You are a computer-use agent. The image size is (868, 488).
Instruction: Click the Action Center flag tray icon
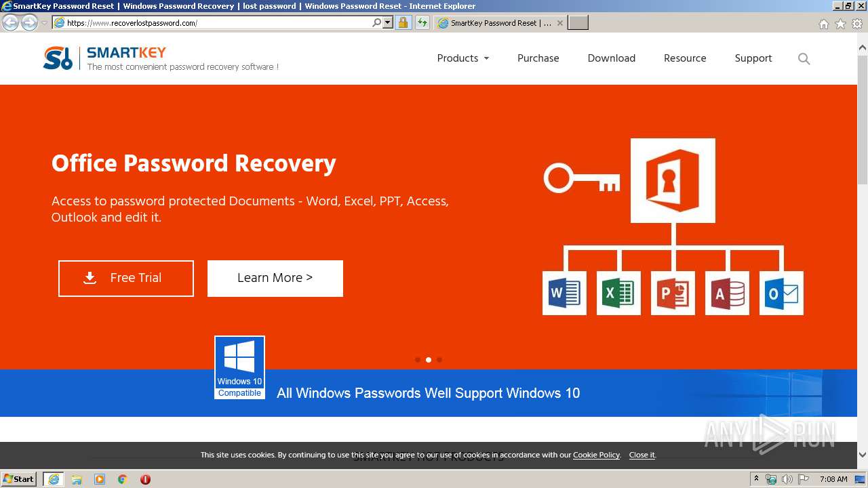804,479
